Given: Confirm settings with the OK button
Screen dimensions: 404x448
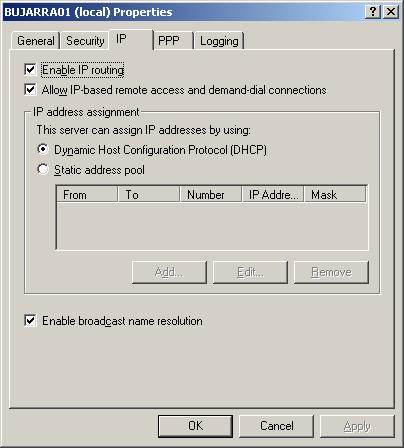Looking at the screenshot, I should pos(195,426).
